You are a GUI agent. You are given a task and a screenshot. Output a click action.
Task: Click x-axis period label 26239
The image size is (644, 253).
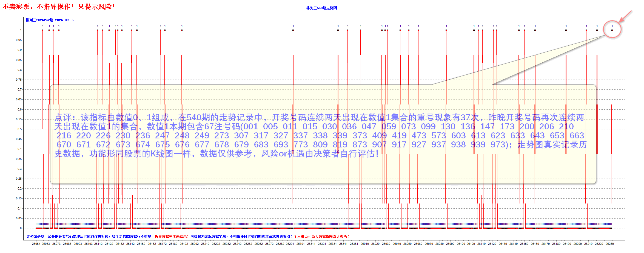[610, 244]
